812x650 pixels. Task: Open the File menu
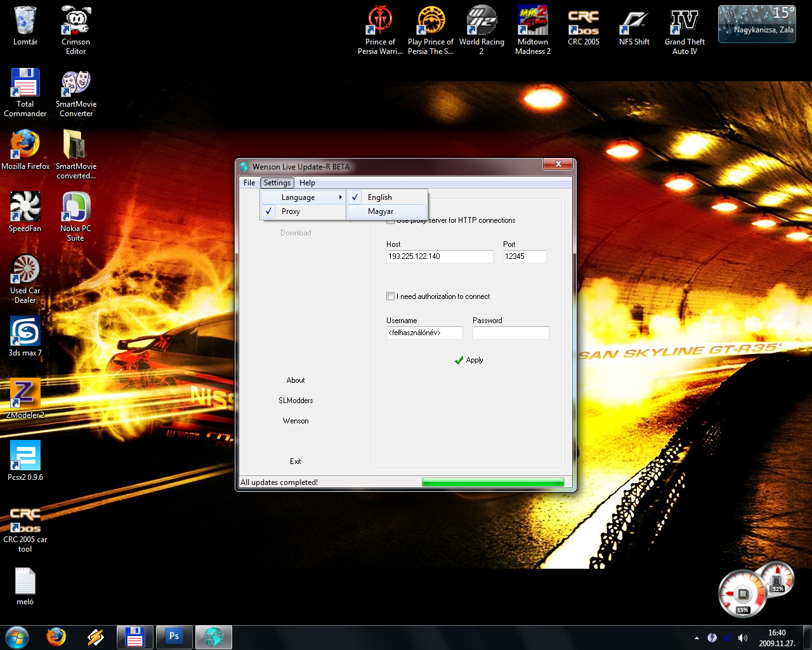(249, 183)
